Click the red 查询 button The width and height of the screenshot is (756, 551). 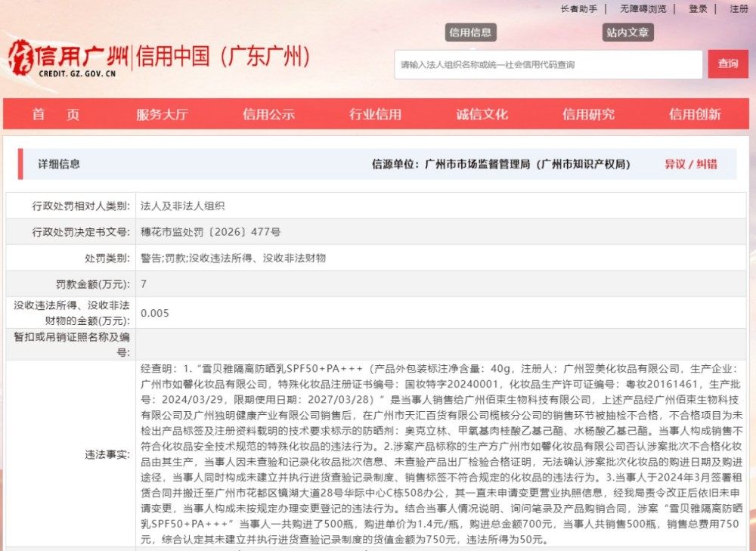click(x=728, y=63)
